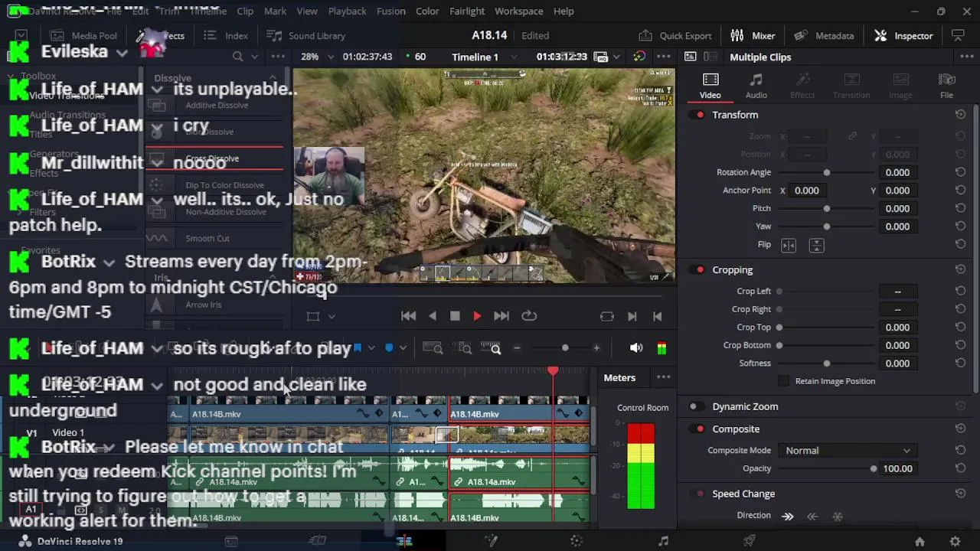
Task: Reset the Cropping section
Action: [960, 270]
